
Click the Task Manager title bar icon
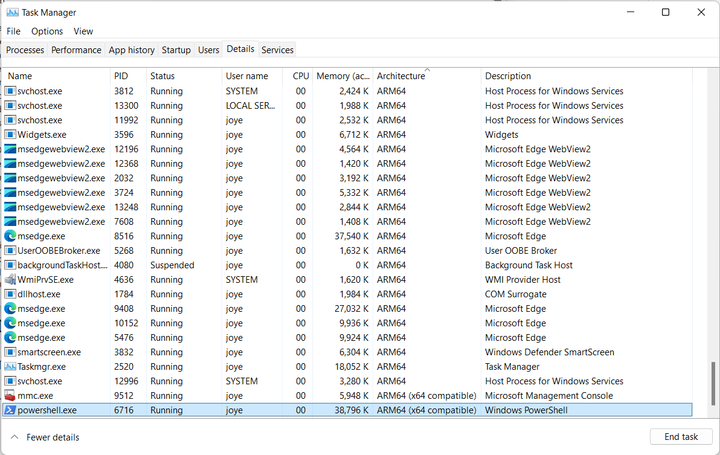(x=12, y=12)
